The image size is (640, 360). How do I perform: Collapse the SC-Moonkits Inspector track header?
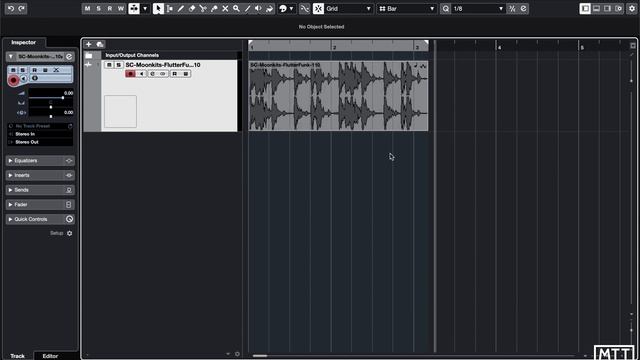tap(11, 56)
